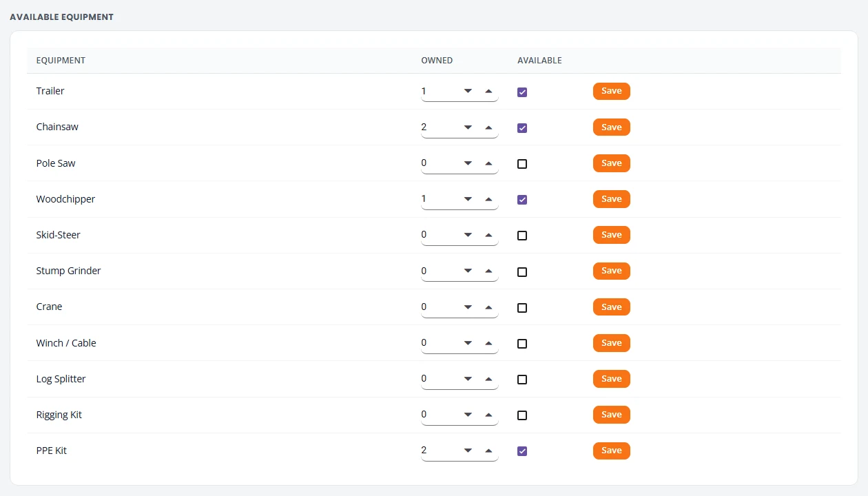Click Save for Winch / Cable
Screen dimensions: 868x496
tap(612, 343)
